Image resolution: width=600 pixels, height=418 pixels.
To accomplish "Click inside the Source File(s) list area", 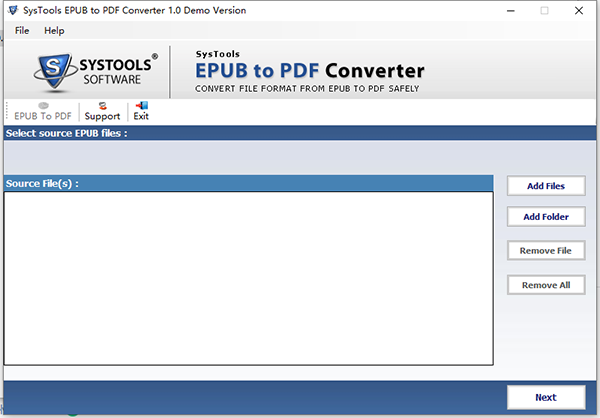I will pyautogui.click(x=248, y=278).
